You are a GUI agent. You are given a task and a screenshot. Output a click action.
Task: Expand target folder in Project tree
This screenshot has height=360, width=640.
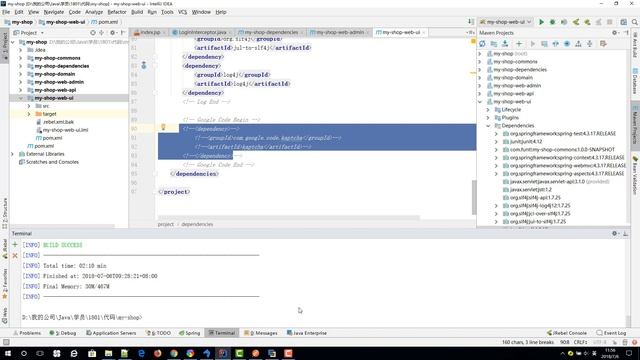[x=29, y=114]
